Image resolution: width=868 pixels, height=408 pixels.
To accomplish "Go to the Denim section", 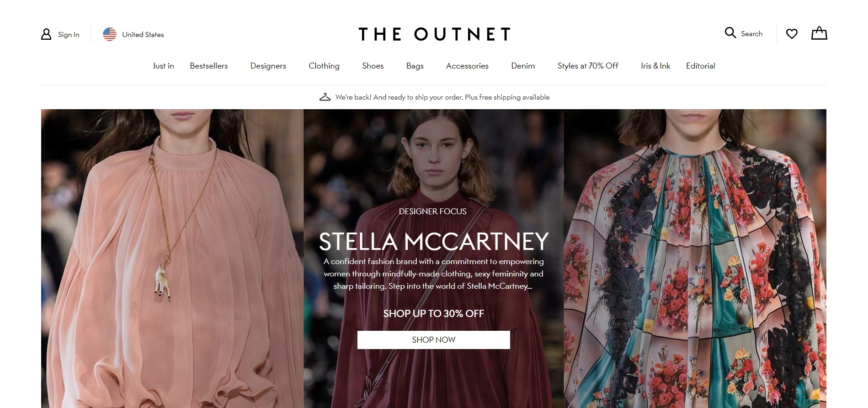I will coord(523,66).
